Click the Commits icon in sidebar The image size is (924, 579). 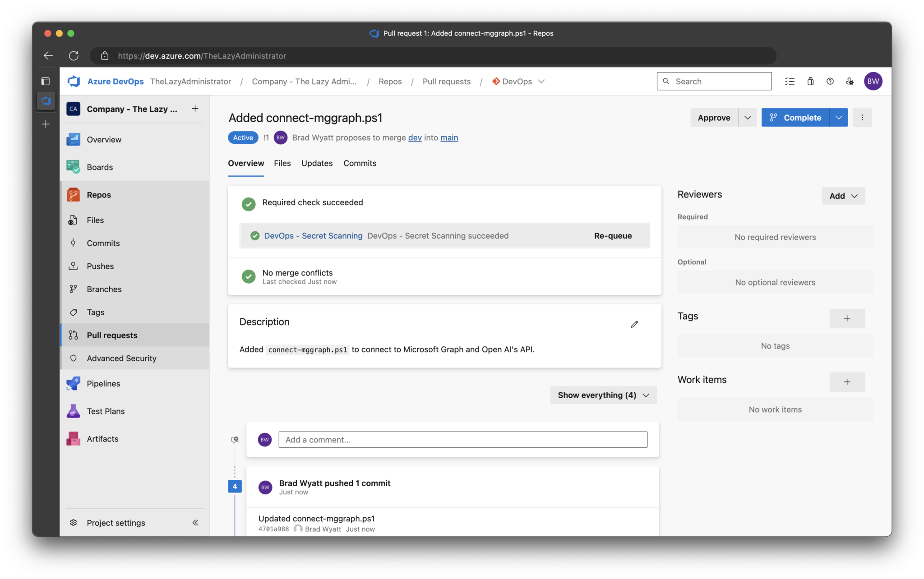coord(73,243)
